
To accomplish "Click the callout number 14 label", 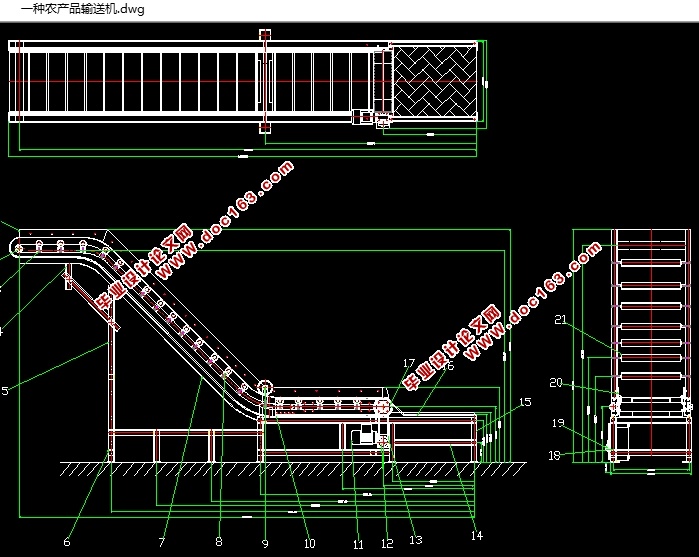I will click(x=477, y=535).
